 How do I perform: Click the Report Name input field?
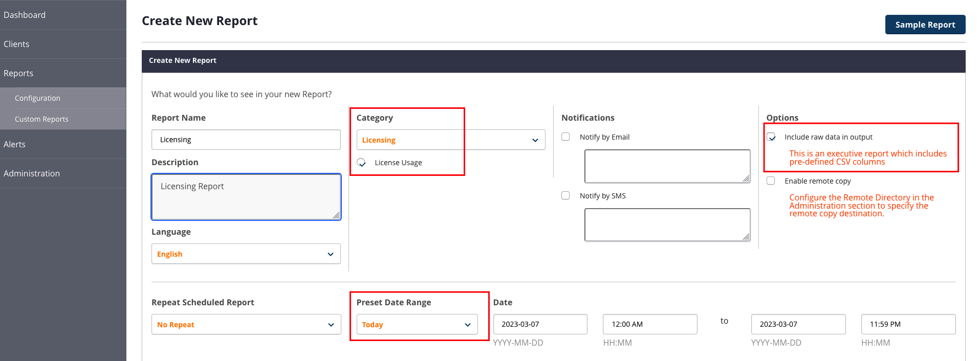coord(246,140)
